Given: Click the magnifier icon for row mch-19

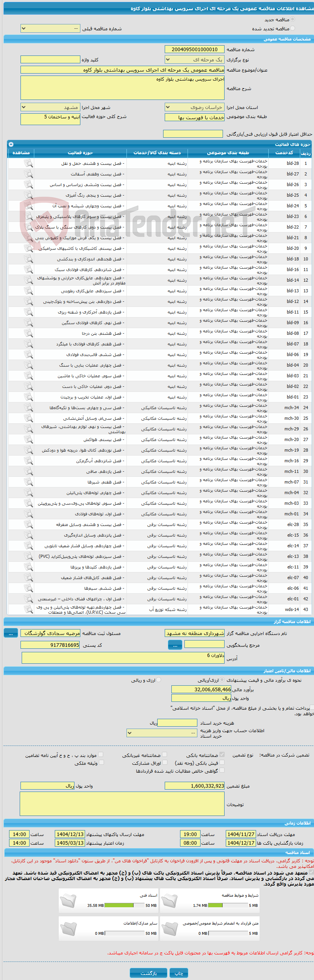Looking at the screenshot, I should coord(28,450).
